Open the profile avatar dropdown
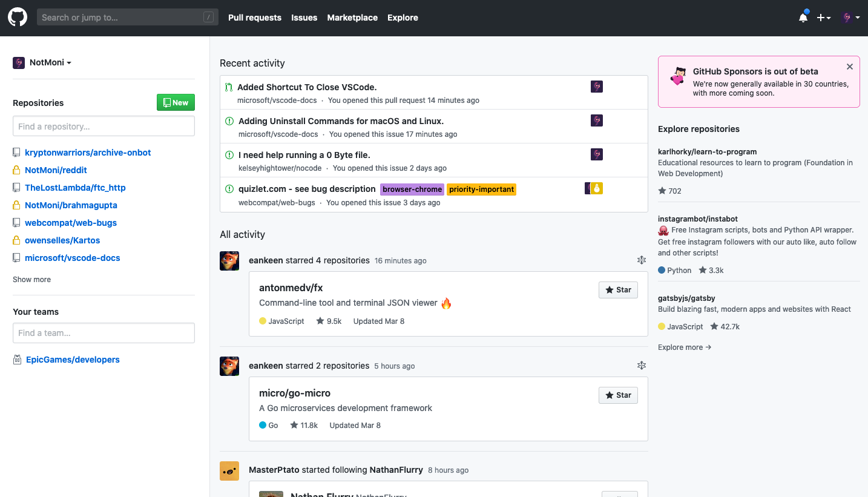 click(850, 18)
